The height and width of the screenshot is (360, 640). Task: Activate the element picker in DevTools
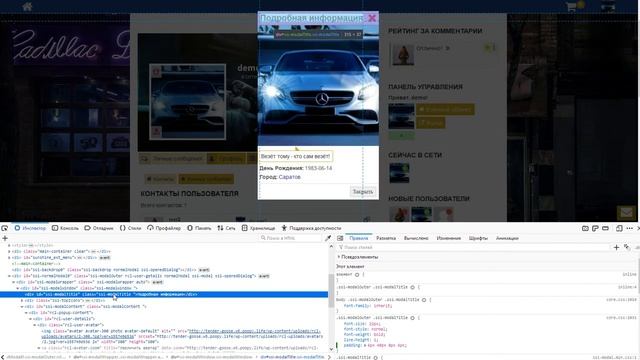coord(5,228)
